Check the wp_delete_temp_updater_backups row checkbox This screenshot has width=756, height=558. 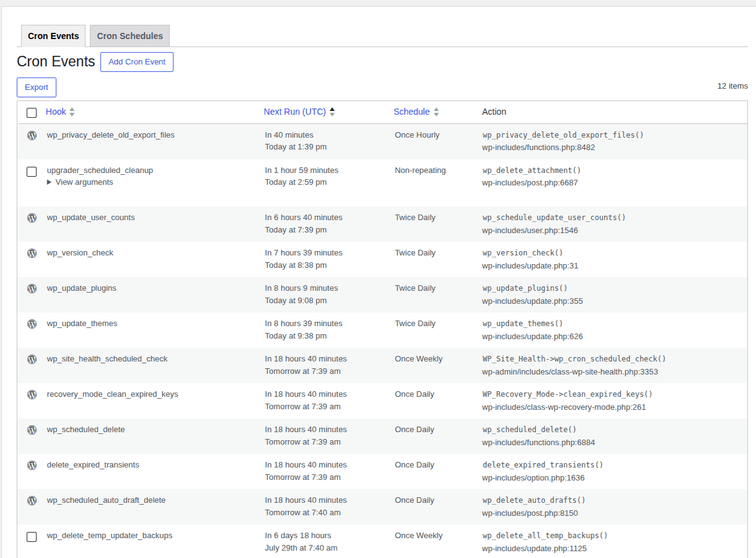tap(32, 537)
